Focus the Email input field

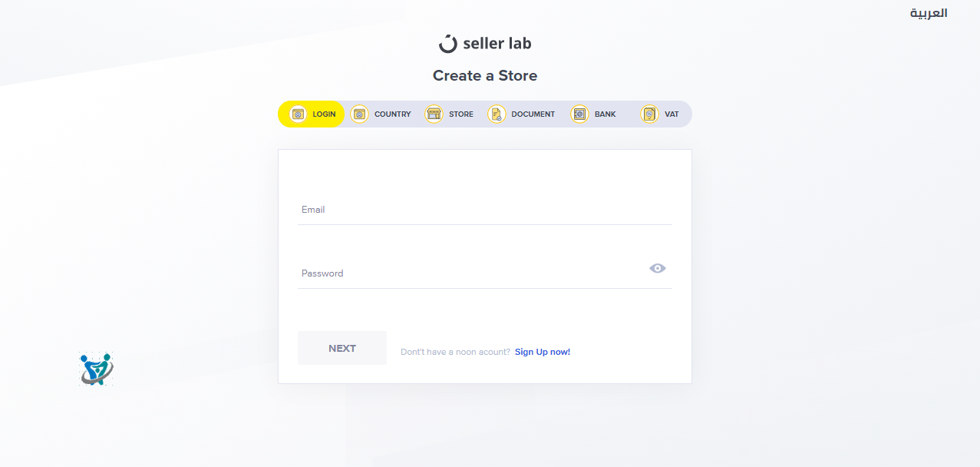(484, 210)
